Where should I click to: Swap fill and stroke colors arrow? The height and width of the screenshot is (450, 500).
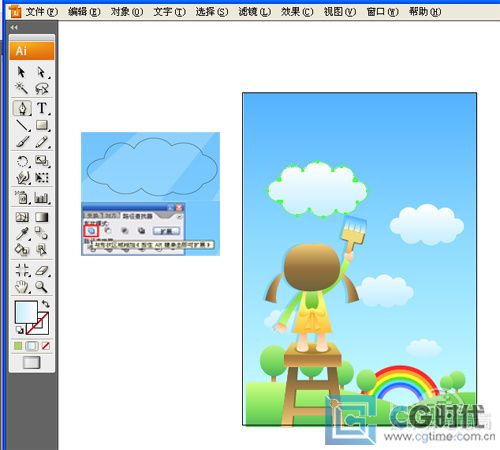(45, 304)
